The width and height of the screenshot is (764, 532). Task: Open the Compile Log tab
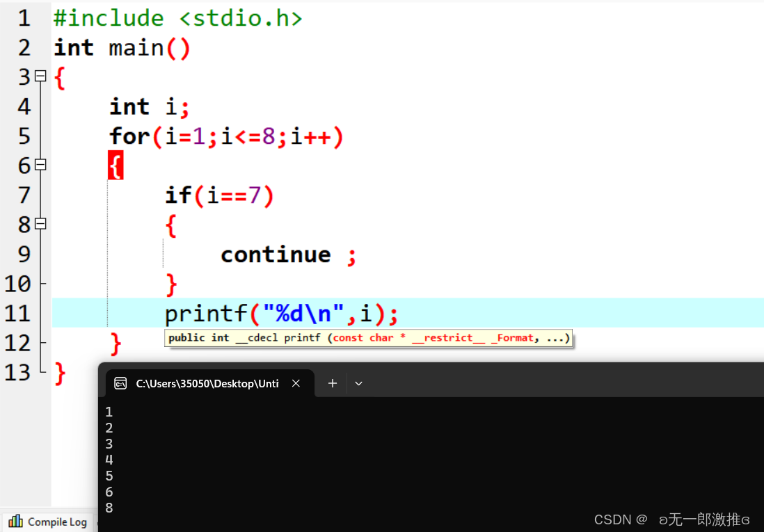[x=48, y=522]
